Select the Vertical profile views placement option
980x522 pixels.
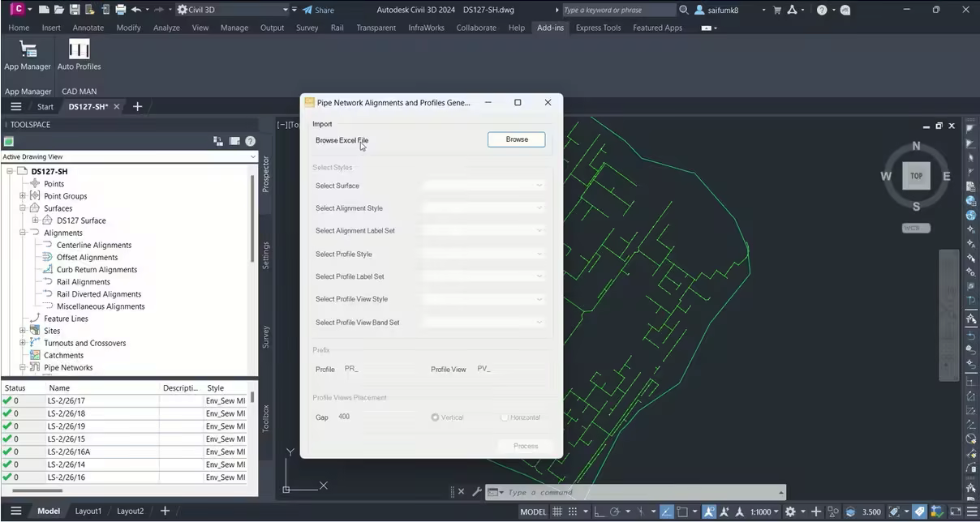[x=435, y=417]
